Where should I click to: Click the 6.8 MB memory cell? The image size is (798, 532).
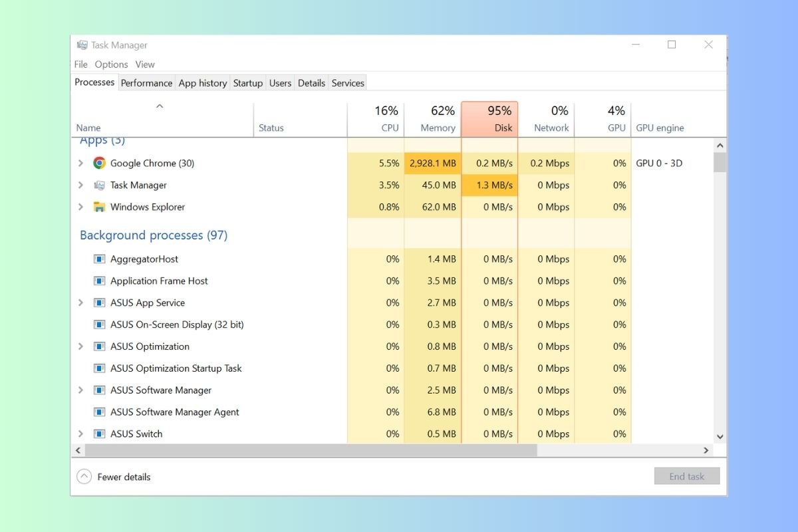point(432,412)
